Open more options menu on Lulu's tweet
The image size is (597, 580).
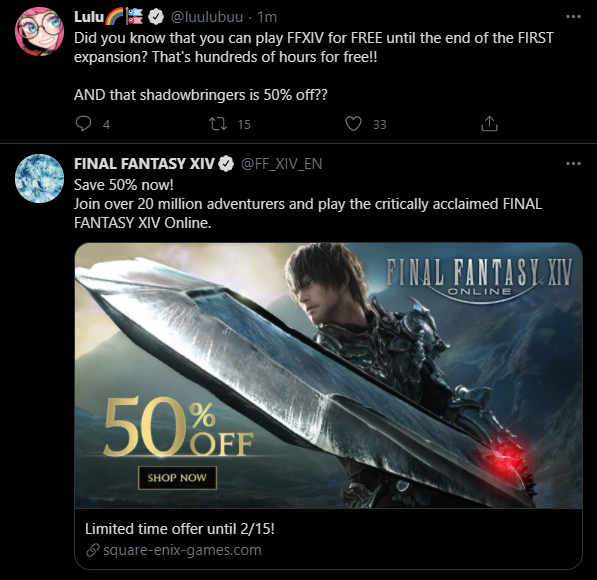pos(573,17)
